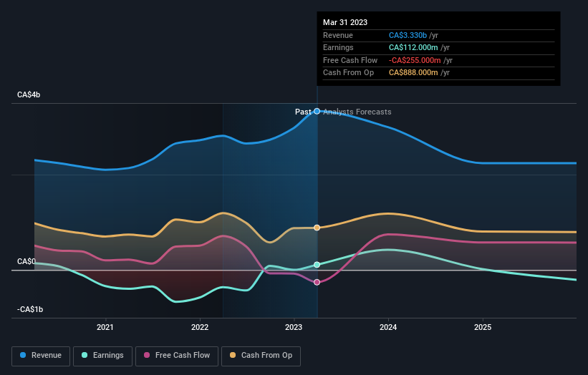588x375 pixels.
Task: Click the Mar 31 2023 tooltip date
Action: tap(345, 22)
